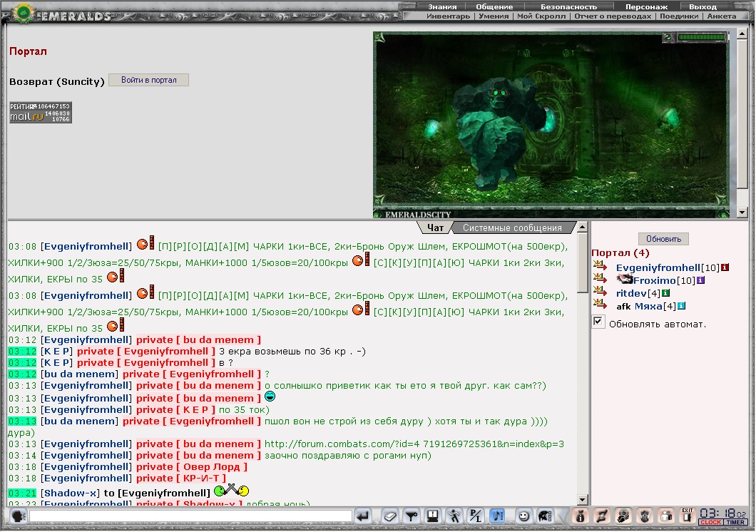Open Отчет о переводах submenu item
Image resolution: width=756 pixels, height=532 pixels.
613,16
